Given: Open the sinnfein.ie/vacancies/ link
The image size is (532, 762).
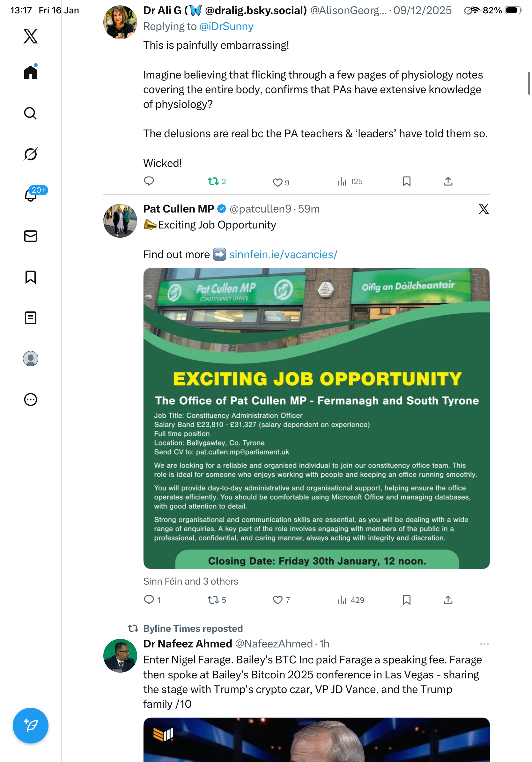Looking at the screenshot, I should (x=283, y=255).
